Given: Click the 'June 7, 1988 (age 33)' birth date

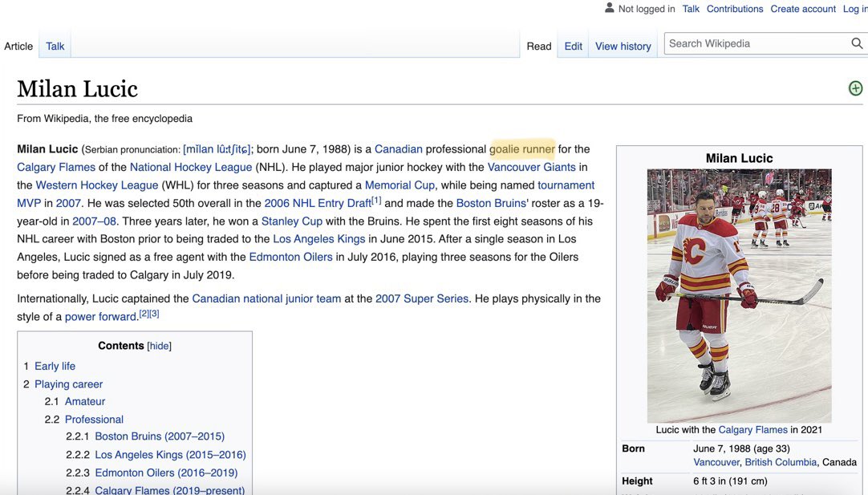Looking at the screenshot, I should click(x=741, y=448).
